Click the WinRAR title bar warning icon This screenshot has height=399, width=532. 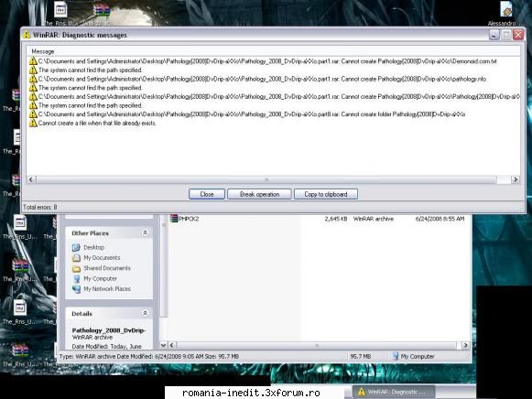point(27,35)
